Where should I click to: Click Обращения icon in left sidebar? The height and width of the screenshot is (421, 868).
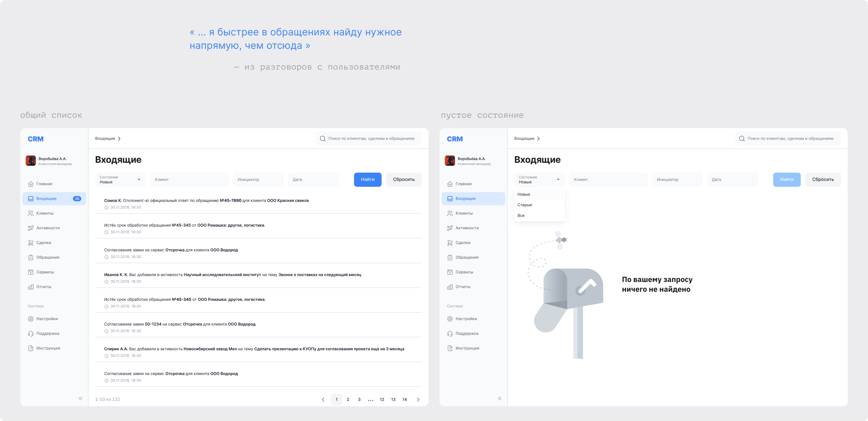(x=31, y=257)
